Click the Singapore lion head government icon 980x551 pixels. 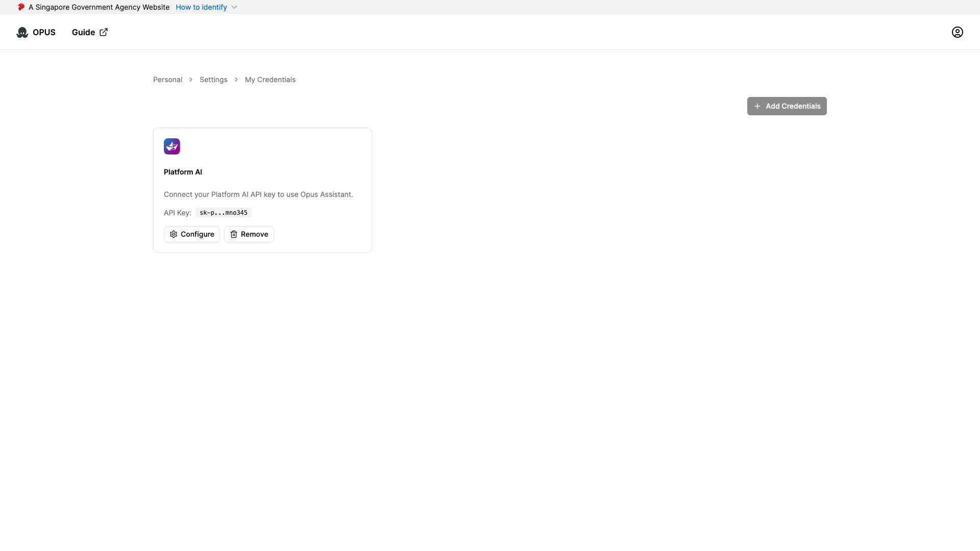point(21,7)
